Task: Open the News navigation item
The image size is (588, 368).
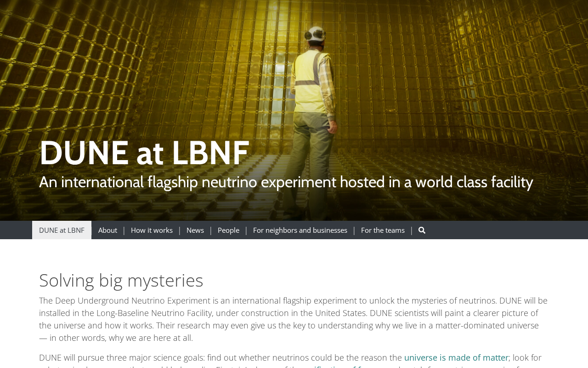Action: click(195, 230)
